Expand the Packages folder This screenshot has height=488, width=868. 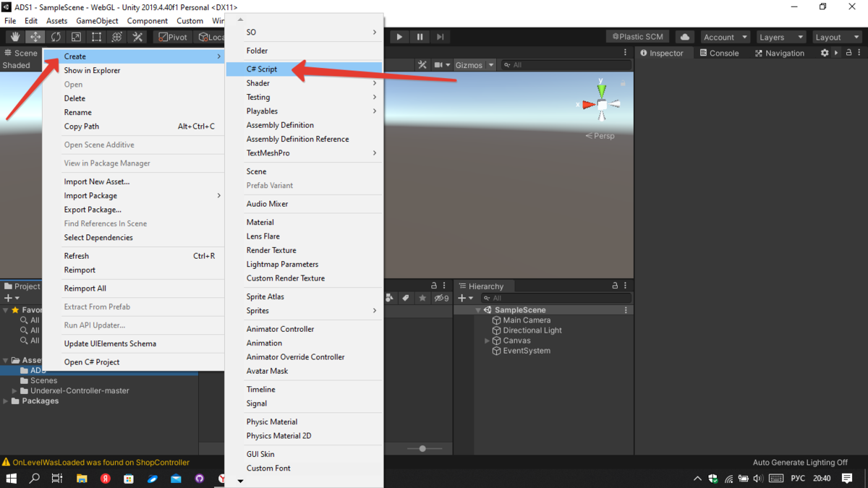click(x=6, y=401)
